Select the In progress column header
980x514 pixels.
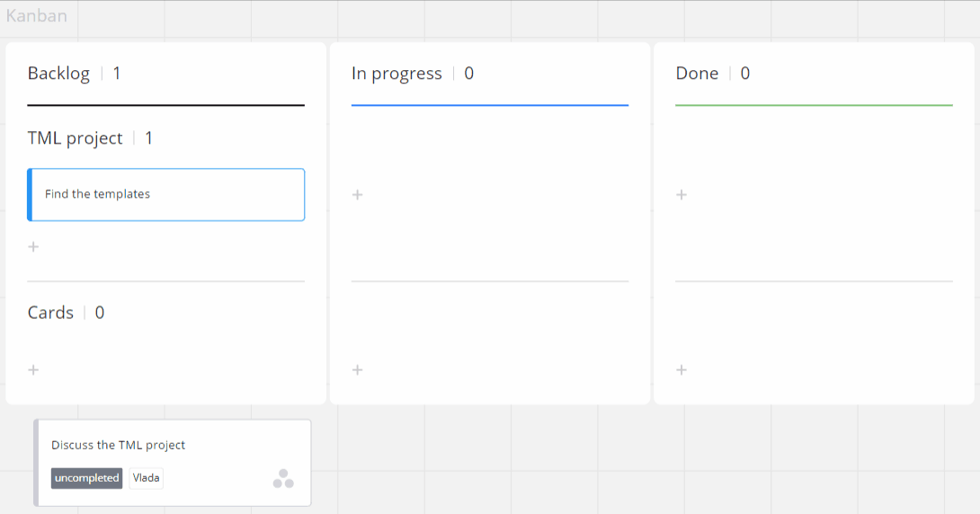pos(396,74)
